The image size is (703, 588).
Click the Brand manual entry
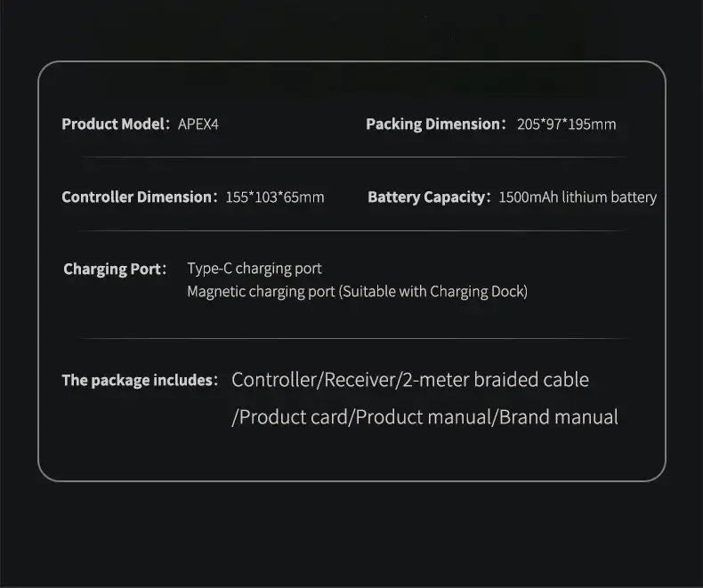558,417
